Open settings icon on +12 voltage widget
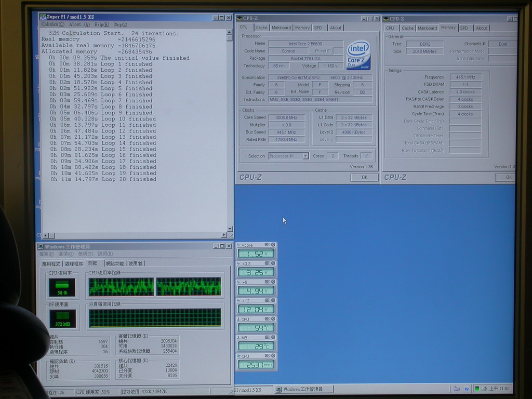The width and height of the screenshot is (532, 399). tap(268, 300)
